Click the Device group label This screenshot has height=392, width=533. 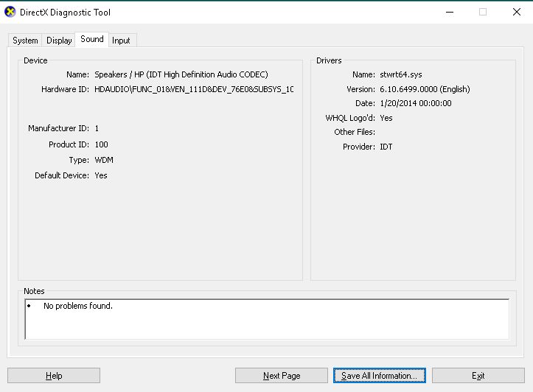pyautogui.click(x=35, y=60)
